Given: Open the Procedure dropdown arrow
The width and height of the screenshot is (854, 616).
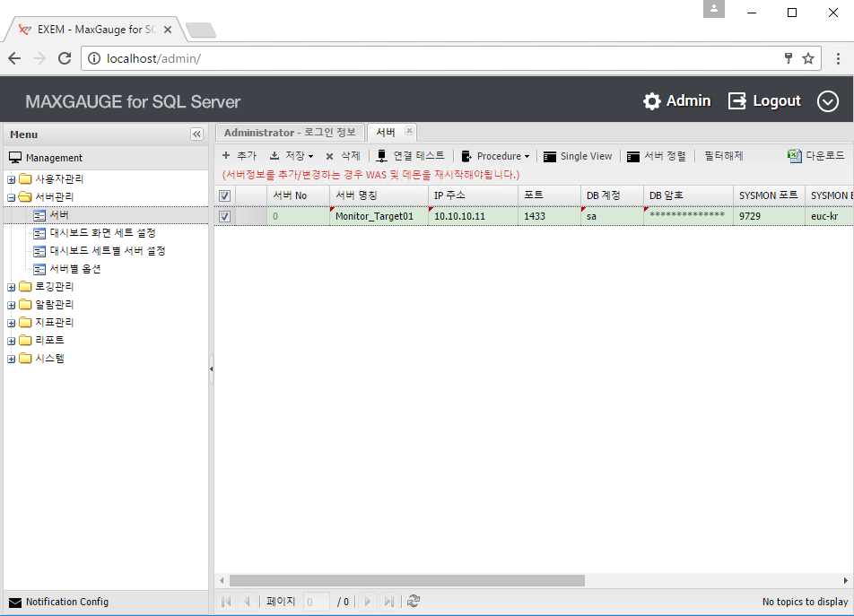Looking at the screenshot, I should point(527,157).
